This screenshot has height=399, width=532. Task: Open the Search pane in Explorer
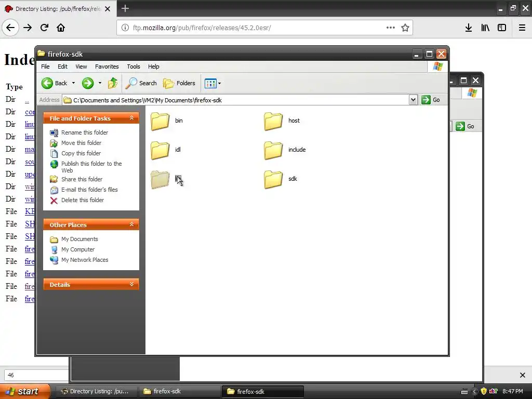pos(141,83)
